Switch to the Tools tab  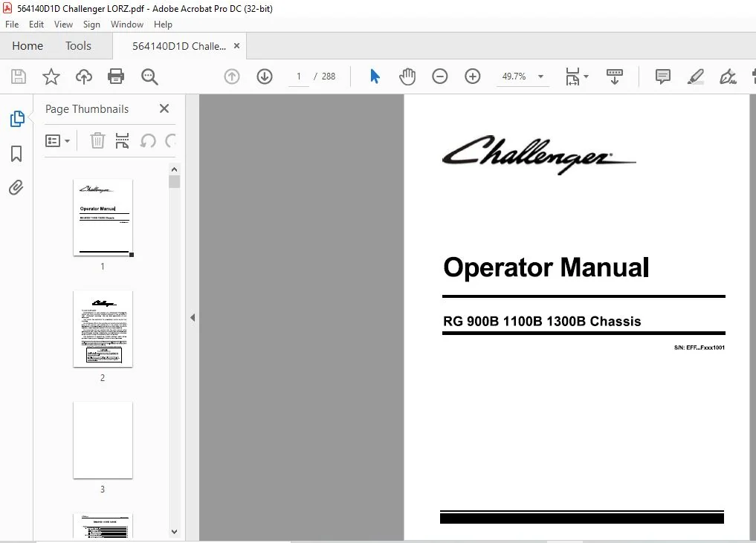tap(78, 46)
